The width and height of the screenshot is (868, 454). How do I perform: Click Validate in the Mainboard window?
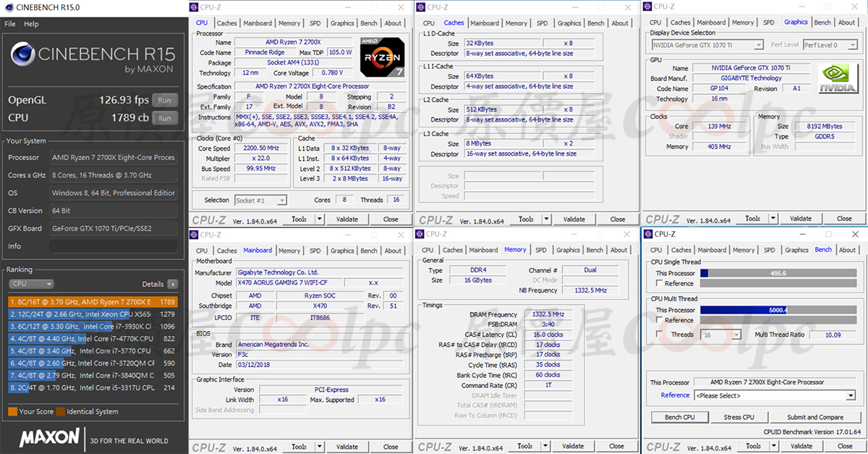click(347, 447)
